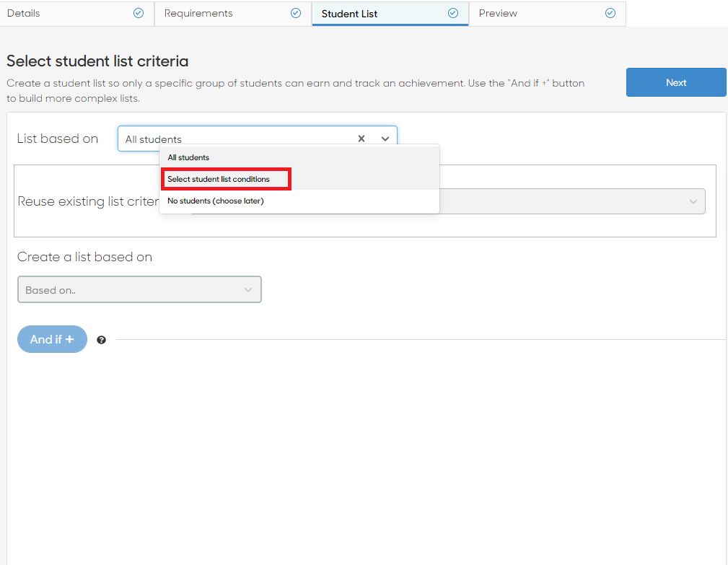Click the blue Next button

click(x=676, y=82)
